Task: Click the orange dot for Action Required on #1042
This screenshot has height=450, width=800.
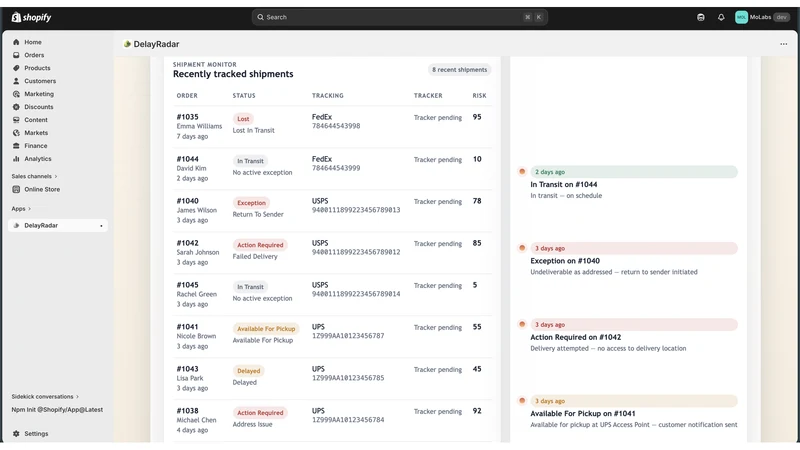Action: coord(522,324)
